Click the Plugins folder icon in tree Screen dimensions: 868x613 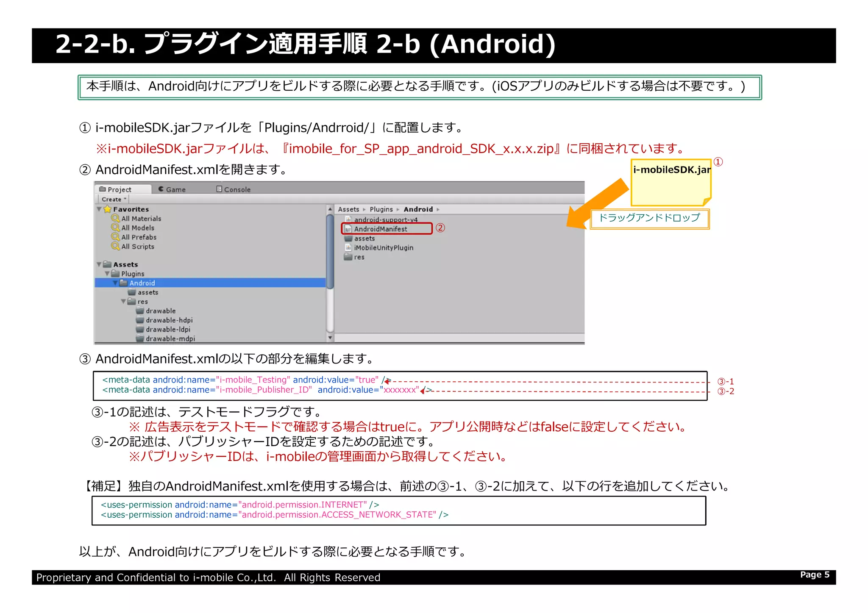tap(115, 274)
